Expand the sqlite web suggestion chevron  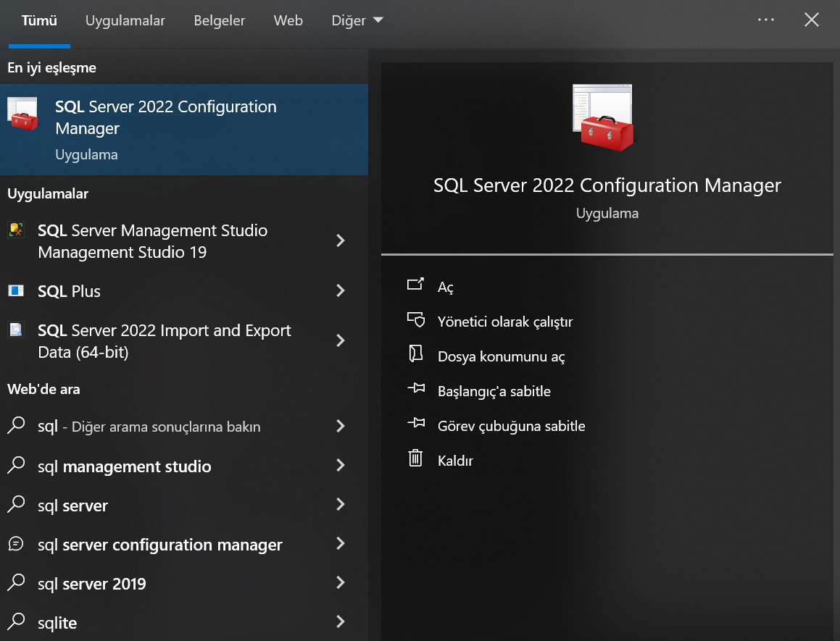point(341,622)
